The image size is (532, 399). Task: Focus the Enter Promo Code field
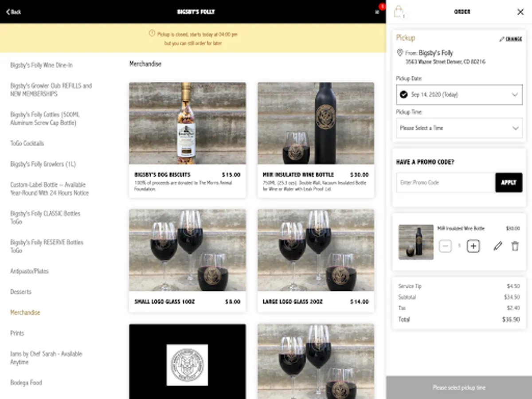446,183
